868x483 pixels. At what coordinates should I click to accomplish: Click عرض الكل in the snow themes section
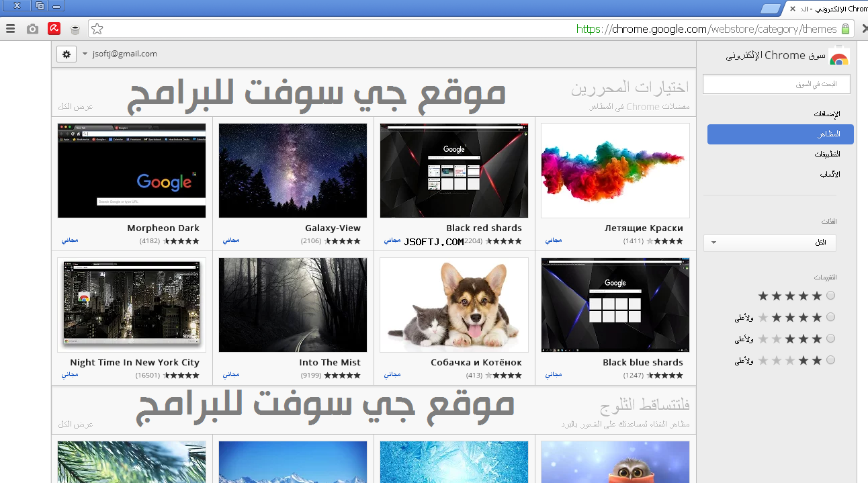point(75,425)
